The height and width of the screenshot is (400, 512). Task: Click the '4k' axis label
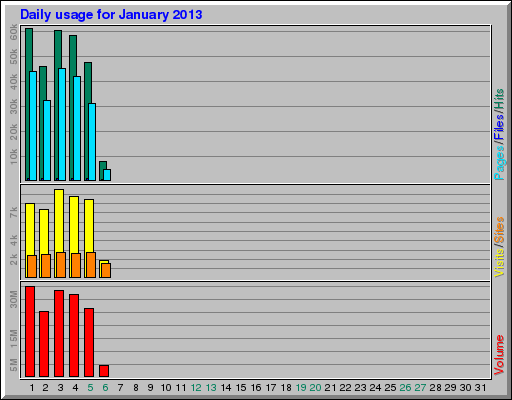(13, 240)
